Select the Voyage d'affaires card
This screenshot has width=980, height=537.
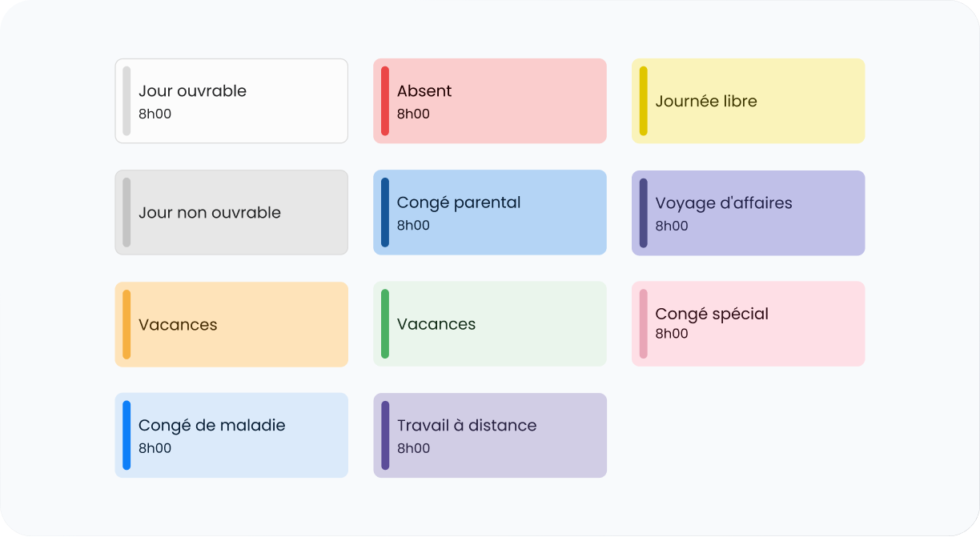click(749, 213)
